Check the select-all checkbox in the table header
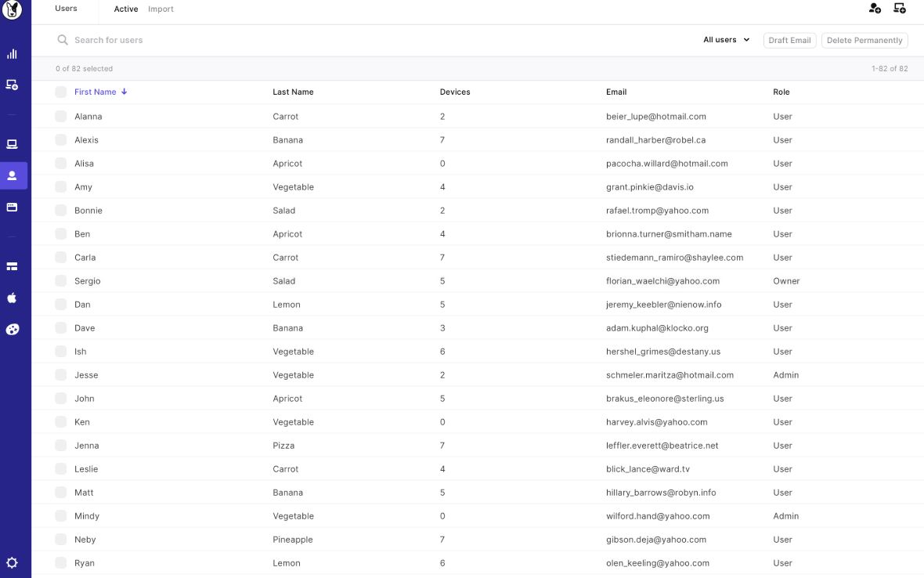The width and height of the screenshot is (924, 578). coord(60,92)
